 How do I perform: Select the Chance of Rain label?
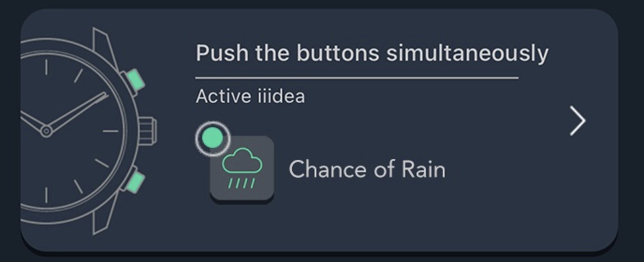point(367,169)
